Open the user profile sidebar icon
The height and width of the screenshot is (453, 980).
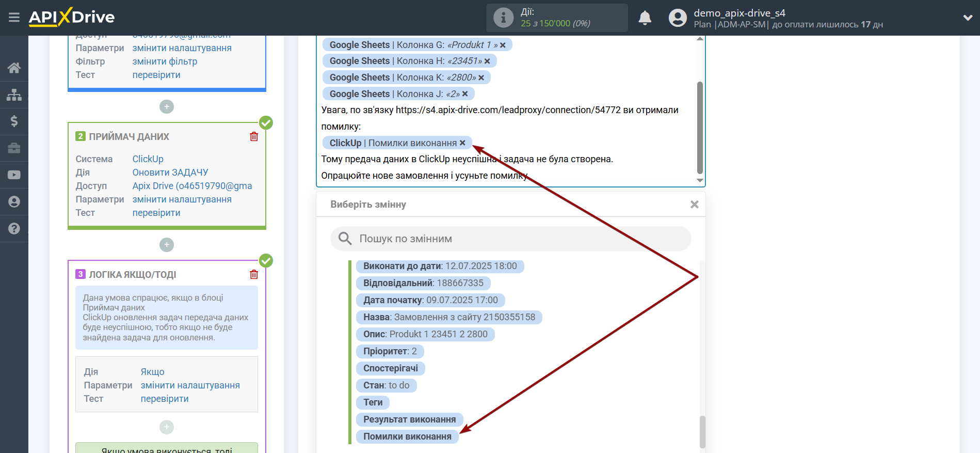click(x=14, y=202)
